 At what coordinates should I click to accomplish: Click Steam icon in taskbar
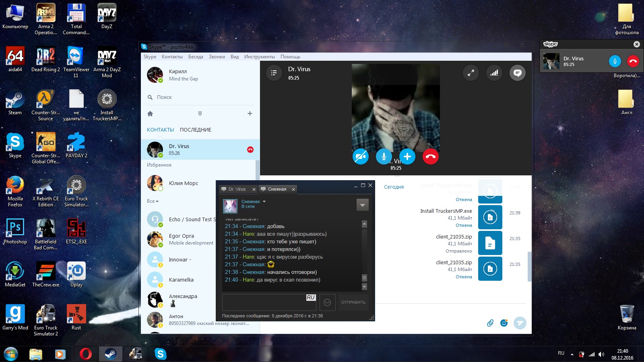point(110,354)
